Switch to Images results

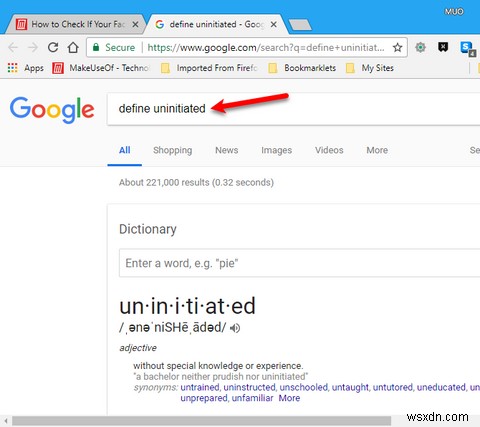click(x=277, y=150)
